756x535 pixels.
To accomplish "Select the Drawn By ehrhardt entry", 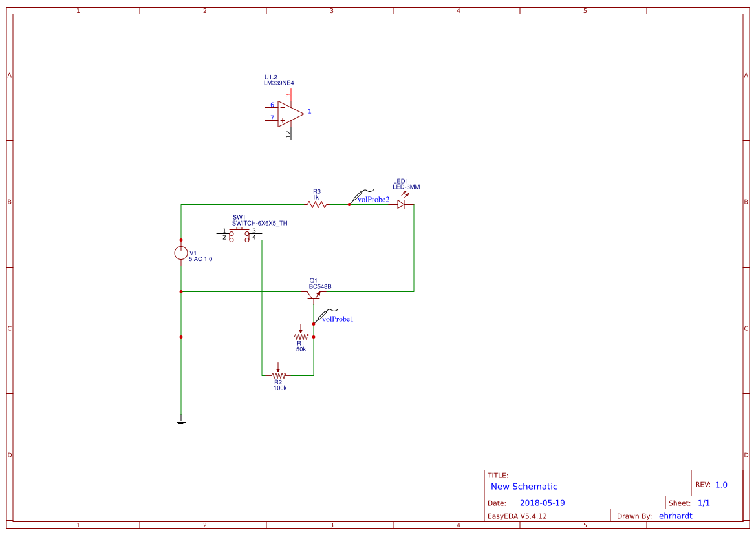I will (675, 515).
